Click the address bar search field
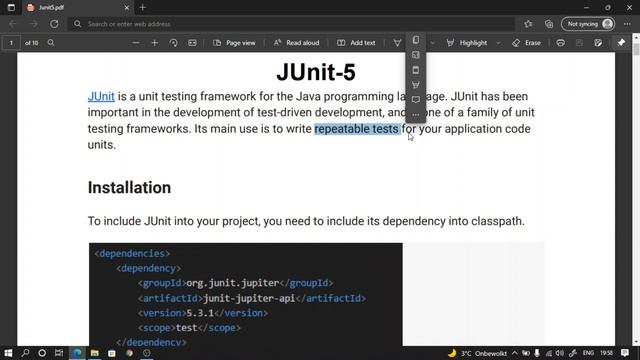Viewport: 640px width, 360px height. coord(291,24)
